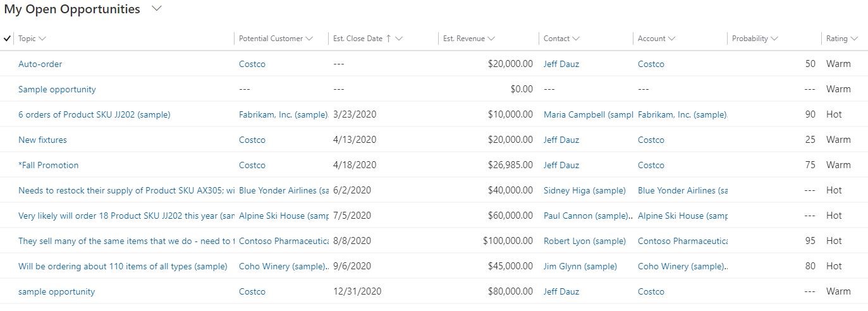Click the Account column chevron icon
Viewport: 868px width, 311px height.
tap(671, 39)
